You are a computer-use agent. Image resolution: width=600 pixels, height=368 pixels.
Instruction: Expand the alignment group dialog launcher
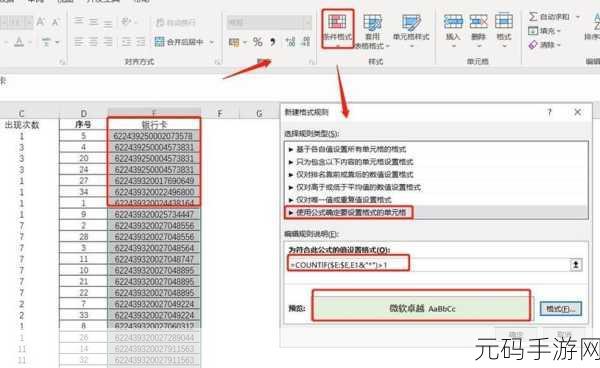217,62
